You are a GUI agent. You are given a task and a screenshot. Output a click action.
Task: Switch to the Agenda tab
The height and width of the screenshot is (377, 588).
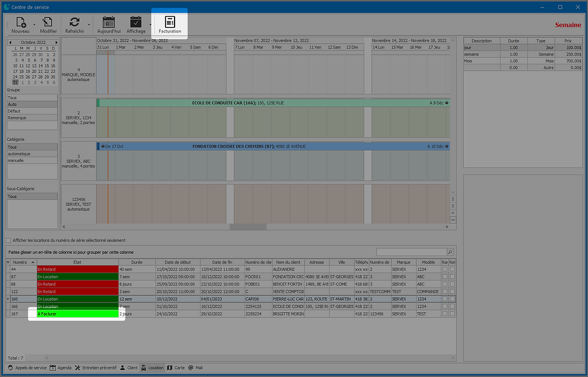click(x=61, y=367)
